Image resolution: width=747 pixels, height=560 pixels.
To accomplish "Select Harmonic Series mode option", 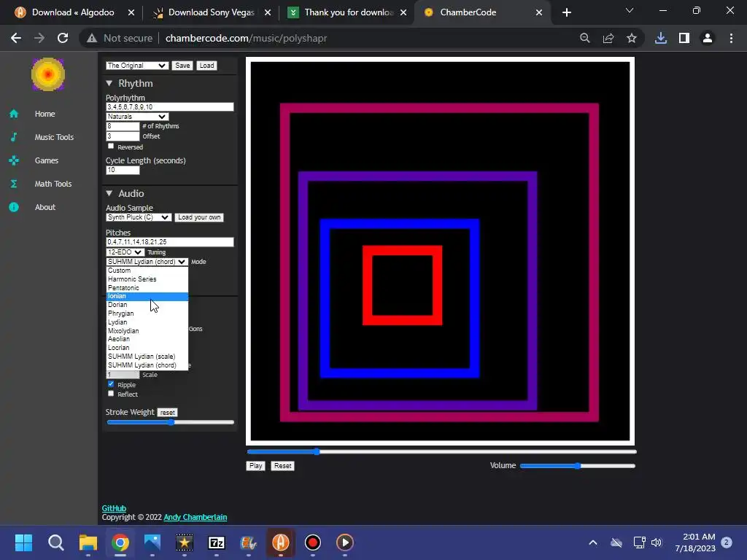I will pos(147,279).
